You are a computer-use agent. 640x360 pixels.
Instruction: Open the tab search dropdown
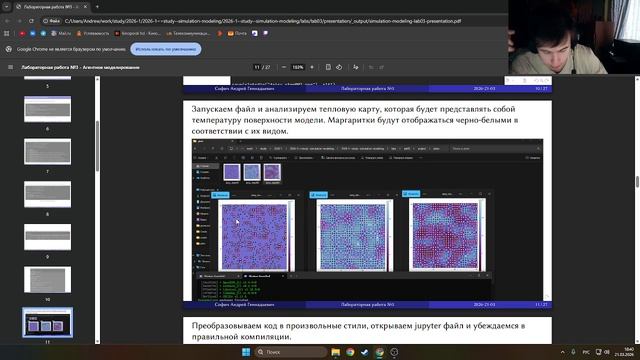point(7,7)
